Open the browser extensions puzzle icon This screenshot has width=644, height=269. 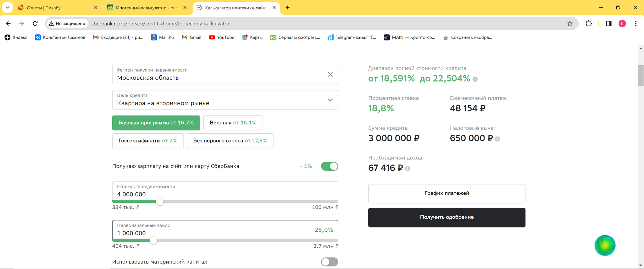click(x=589, y=24)
